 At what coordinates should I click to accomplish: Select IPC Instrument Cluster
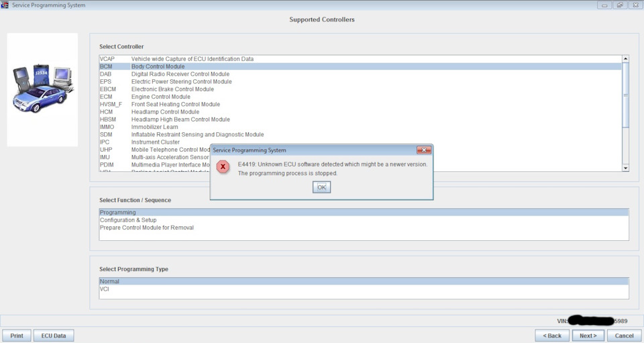click(360, 142)
